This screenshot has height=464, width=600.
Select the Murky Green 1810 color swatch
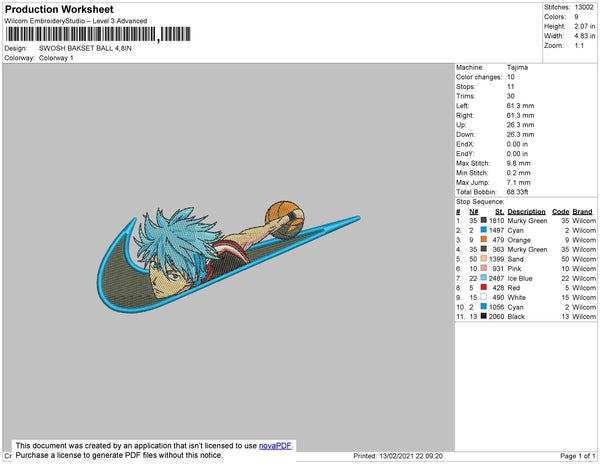(x=484, y=220)
